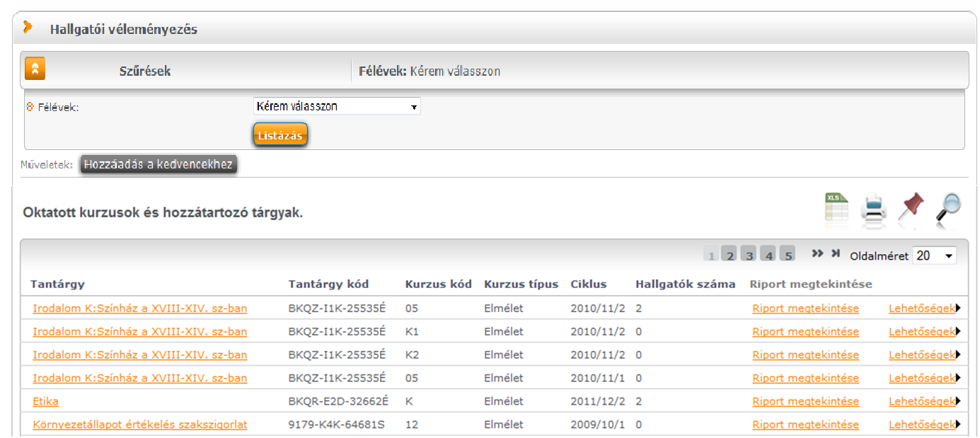Expand Lehetőségek for the 2010/11/1 row
Image resolution: width=980 pixels, height=438 pixels.
pyautogui.click(x=924, y=379)
